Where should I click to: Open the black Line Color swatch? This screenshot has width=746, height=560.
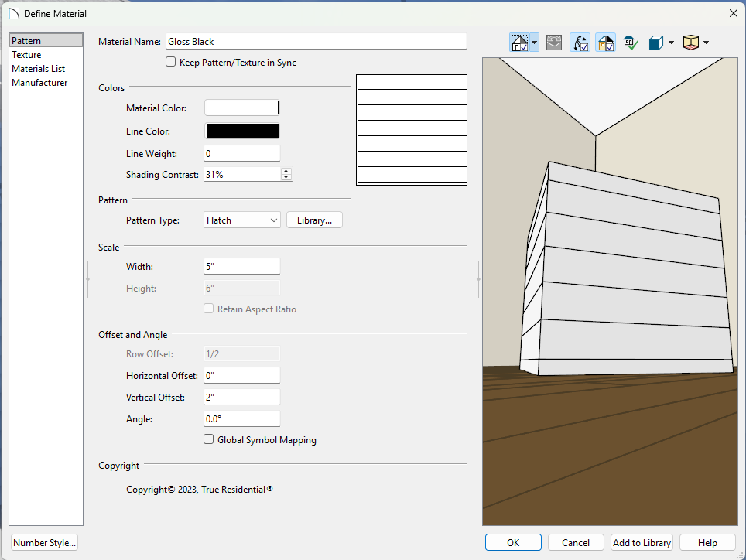pos(241,131)
